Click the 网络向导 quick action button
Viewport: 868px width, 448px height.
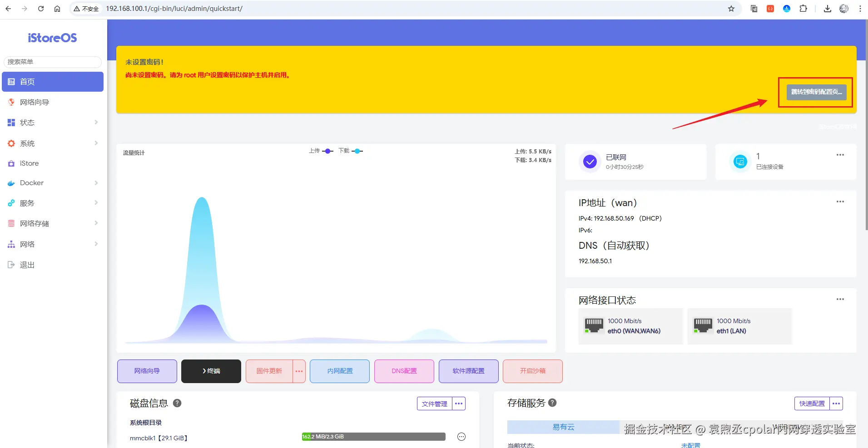[147, 371]
